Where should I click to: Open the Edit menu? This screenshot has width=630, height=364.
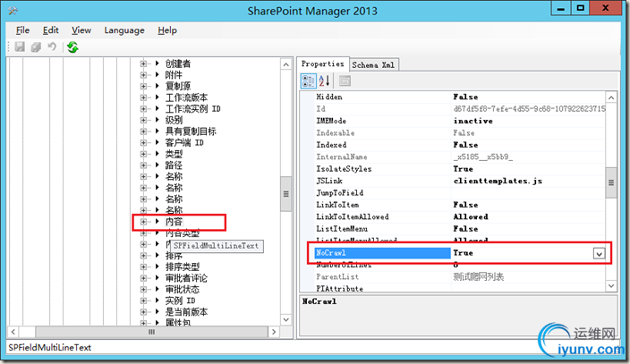(51, 30)
